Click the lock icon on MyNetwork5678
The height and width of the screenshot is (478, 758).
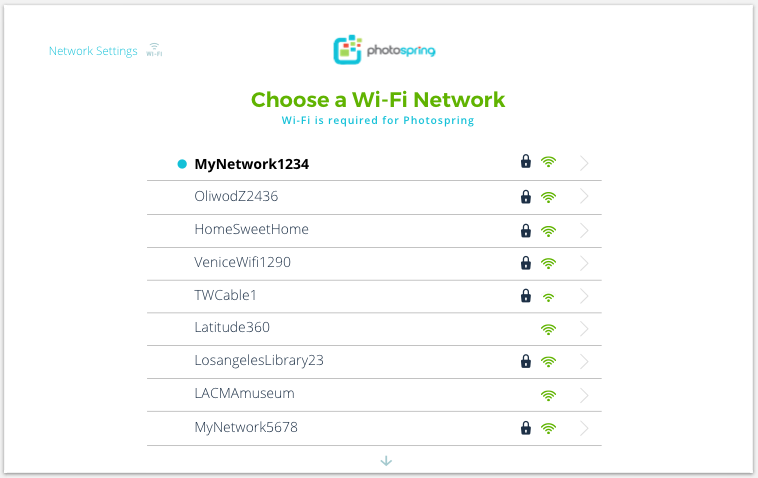(525, 428)
